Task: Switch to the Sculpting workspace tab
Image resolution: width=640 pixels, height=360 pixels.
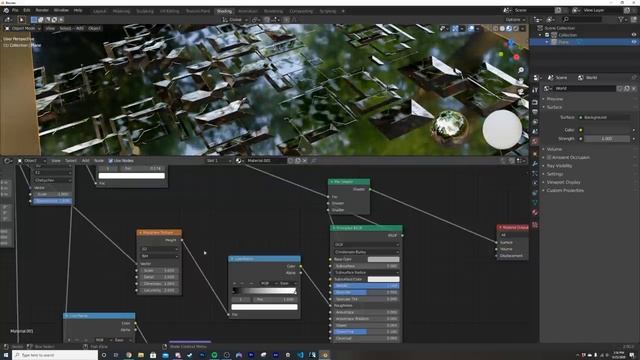Action: tap(145, 11)
